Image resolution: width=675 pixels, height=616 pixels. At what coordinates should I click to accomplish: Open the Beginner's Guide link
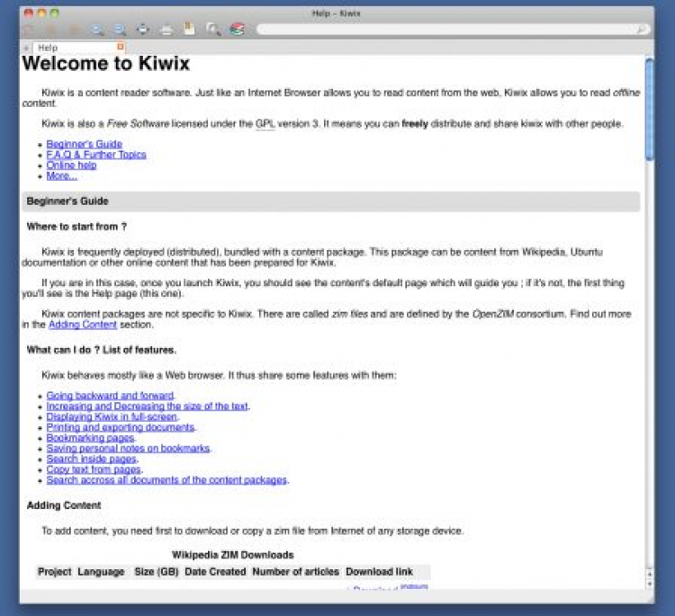click(85, 144)
